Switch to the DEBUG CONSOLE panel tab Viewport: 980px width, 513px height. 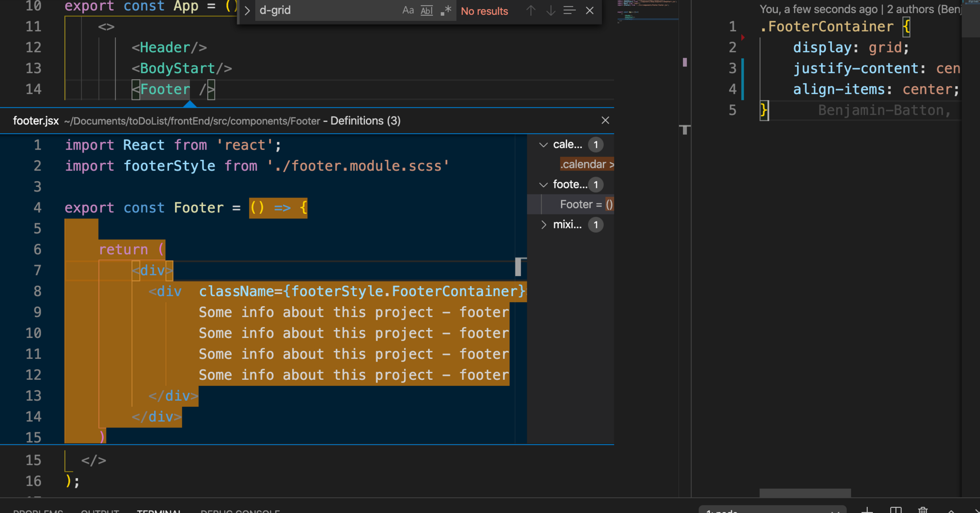[240, 510]
